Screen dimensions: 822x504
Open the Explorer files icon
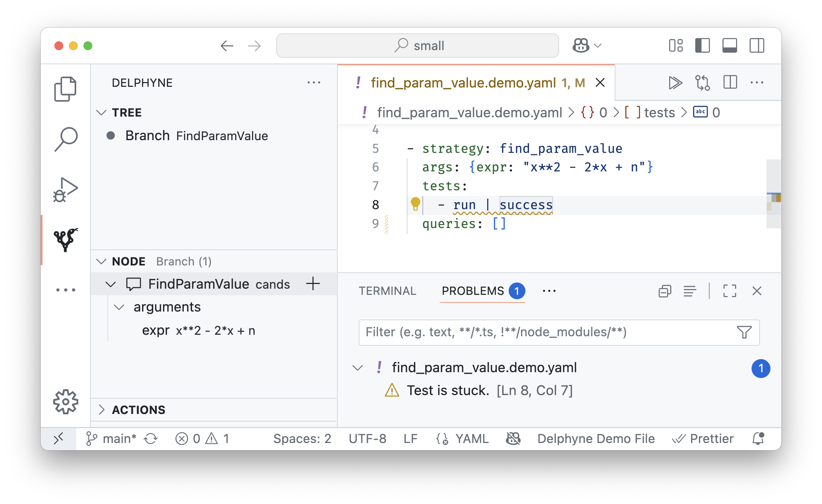click(65, 89)
